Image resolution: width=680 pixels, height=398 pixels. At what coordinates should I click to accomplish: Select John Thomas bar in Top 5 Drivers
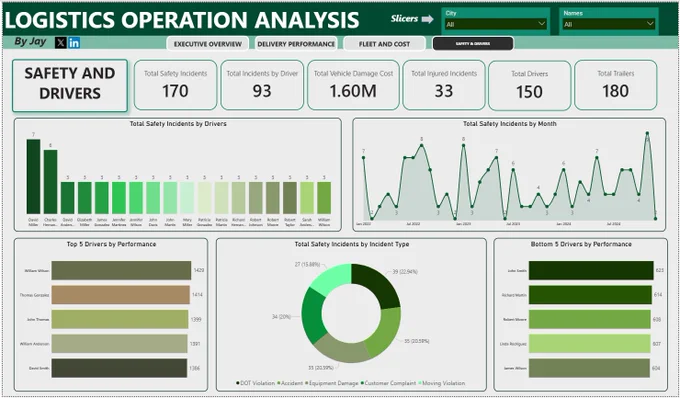click(x=120, y=319)
